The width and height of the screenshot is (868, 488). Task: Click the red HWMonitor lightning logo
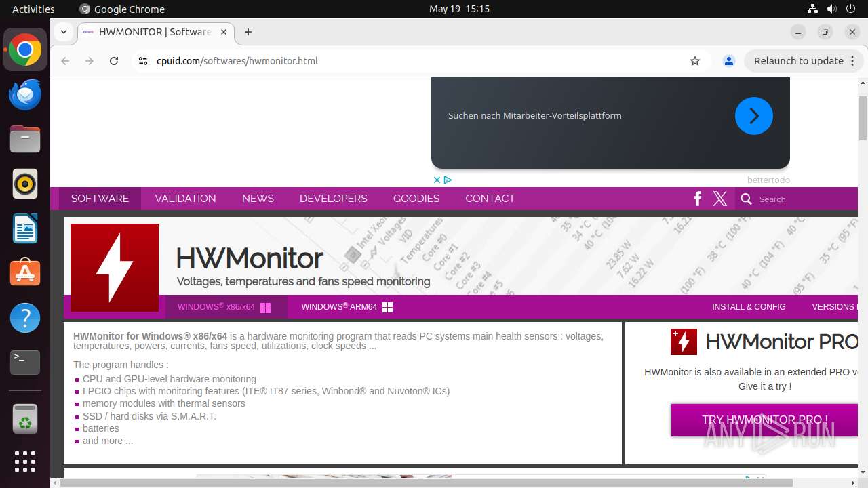click(115, 268)
